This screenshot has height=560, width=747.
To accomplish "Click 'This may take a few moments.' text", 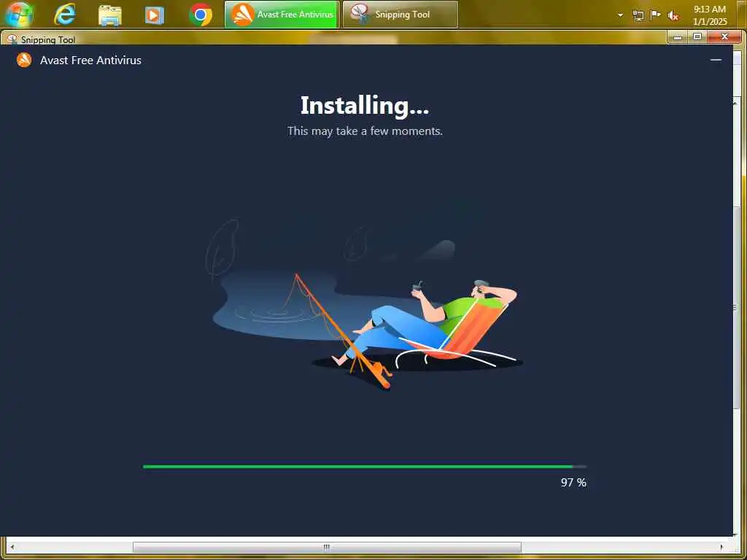I will pyautogui.click(x=365, y=131).
